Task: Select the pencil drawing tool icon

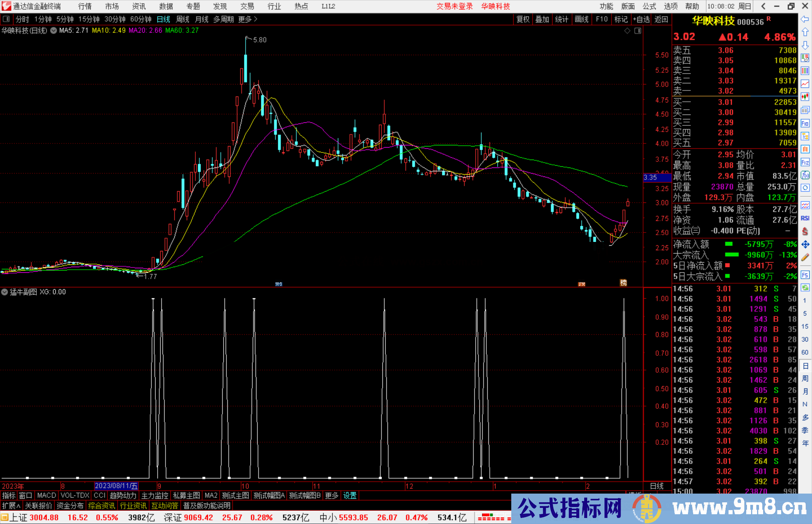Action: click(805, 257)
